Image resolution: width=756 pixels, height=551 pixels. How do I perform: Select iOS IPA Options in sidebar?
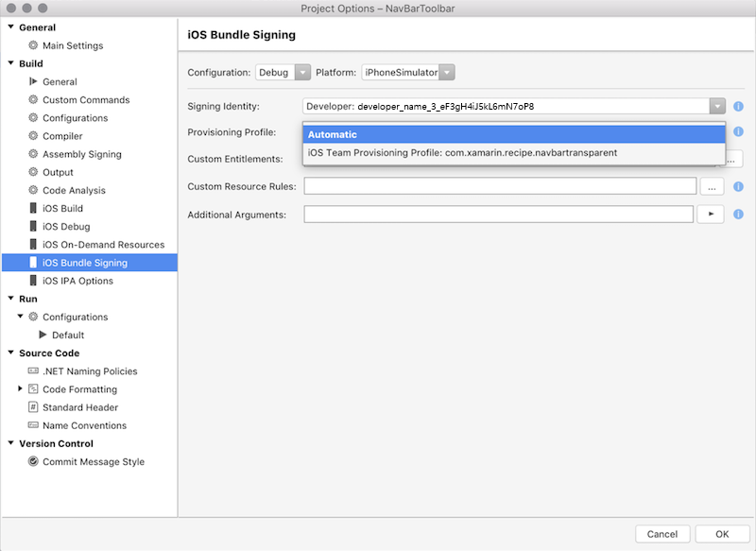31,280
